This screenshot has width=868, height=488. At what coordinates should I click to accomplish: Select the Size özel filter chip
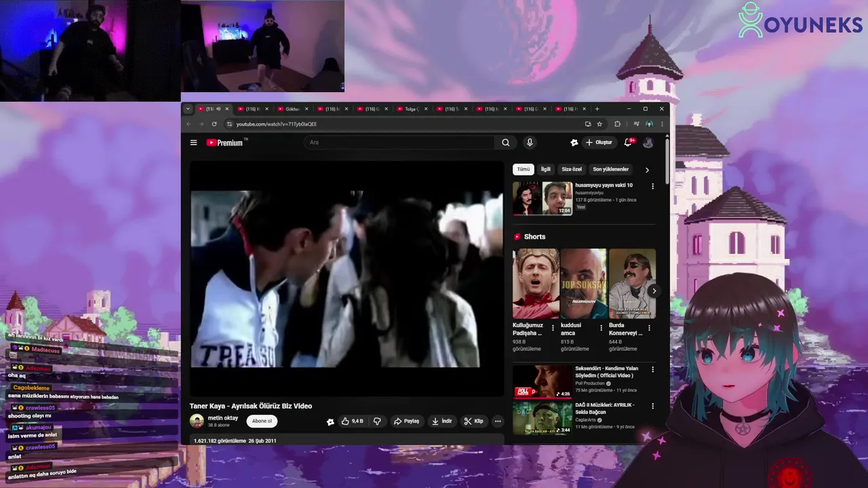[572, 169]
